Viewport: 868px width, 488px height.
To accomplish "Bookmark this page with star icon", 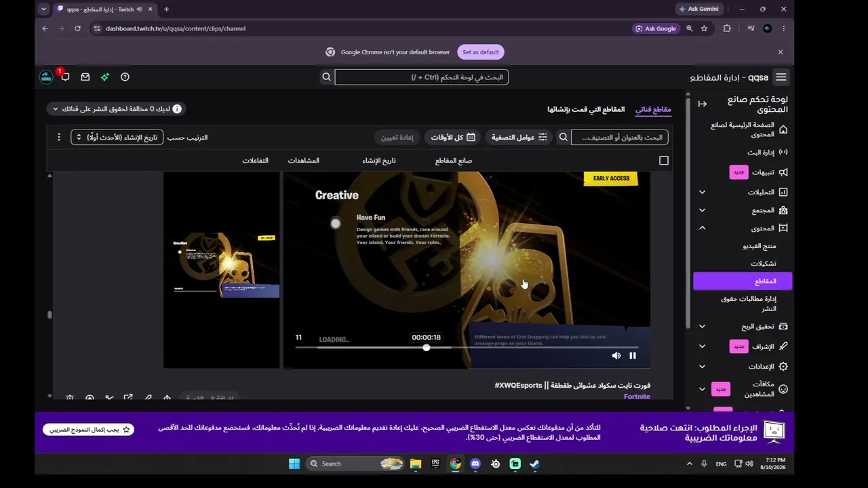I will point(704,28).
